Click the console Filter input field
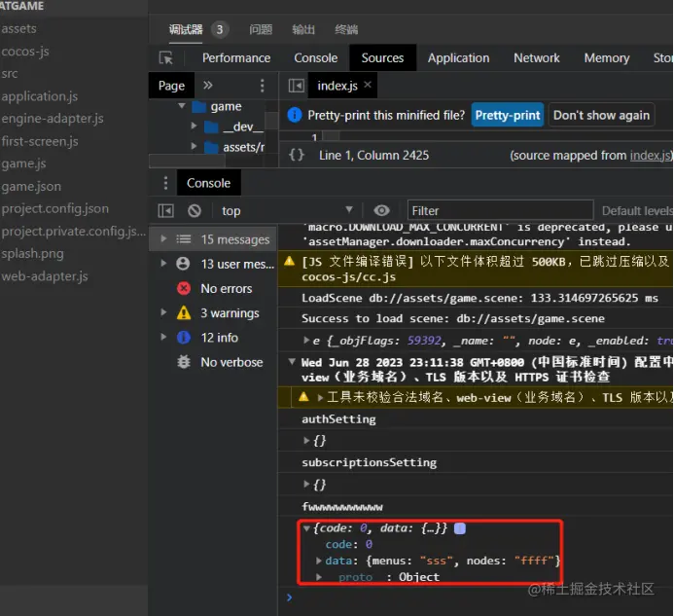Screen dimensions: 674x616 click(500, 211)
